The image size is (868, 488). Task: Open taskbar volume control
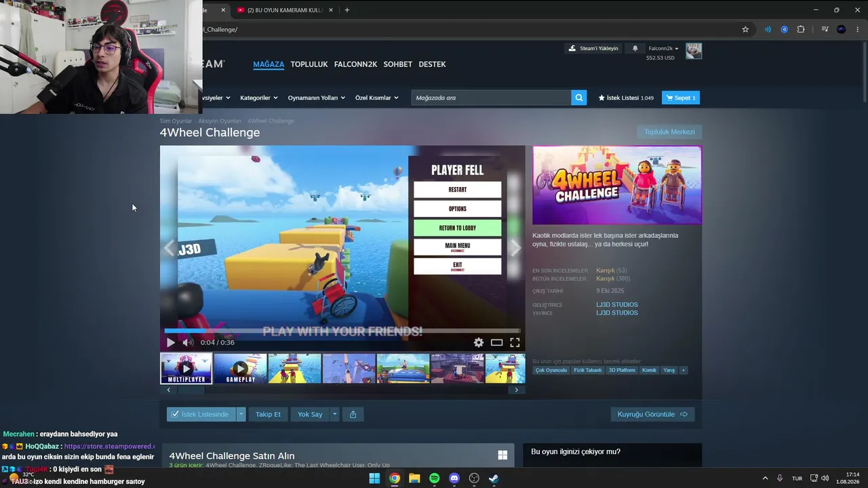(x=825, y=479)
